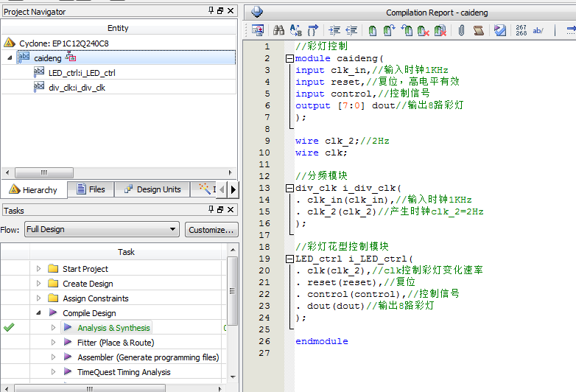576x392 pixels.
Task: Collapse fold at module caideng line
Action: point(289,58)
